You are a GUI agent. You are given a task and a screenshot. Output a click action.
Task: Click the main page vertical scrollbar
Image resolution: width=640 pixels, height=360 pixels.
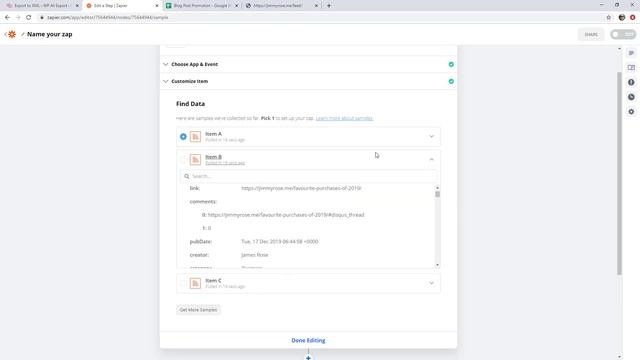tap(619, 173)
